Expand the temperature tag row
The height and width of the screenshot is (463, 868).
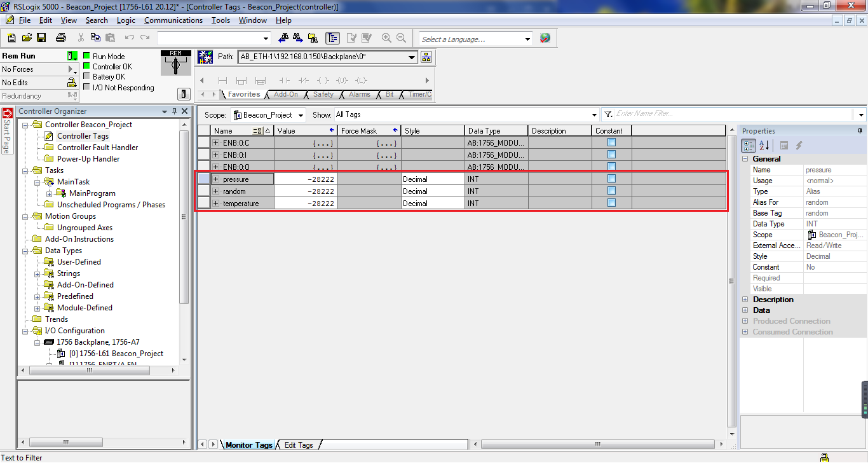(216, 204)
